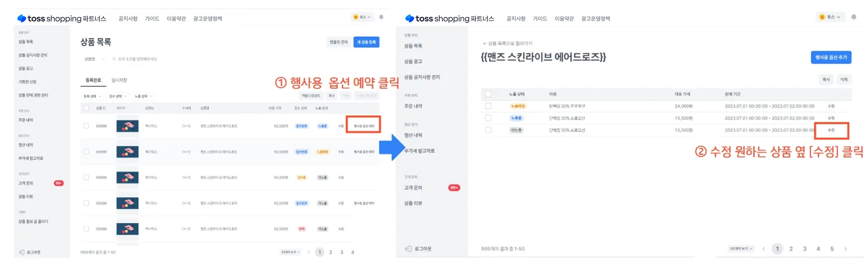The image size is (868, 271).
Task: Go to next page using the right chevron
Action: pyautogui.click(x=845, y=249)
